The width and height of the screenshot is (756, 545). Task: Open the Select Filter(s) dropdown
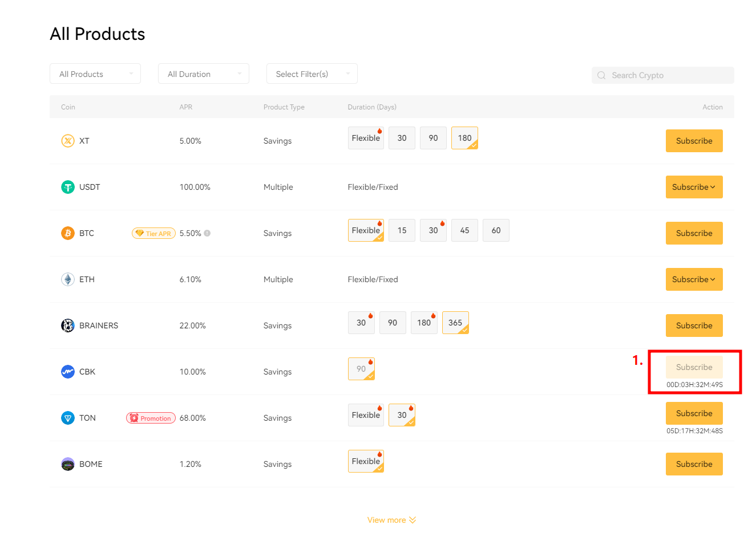pyautogui.click(x=312, y=74)
